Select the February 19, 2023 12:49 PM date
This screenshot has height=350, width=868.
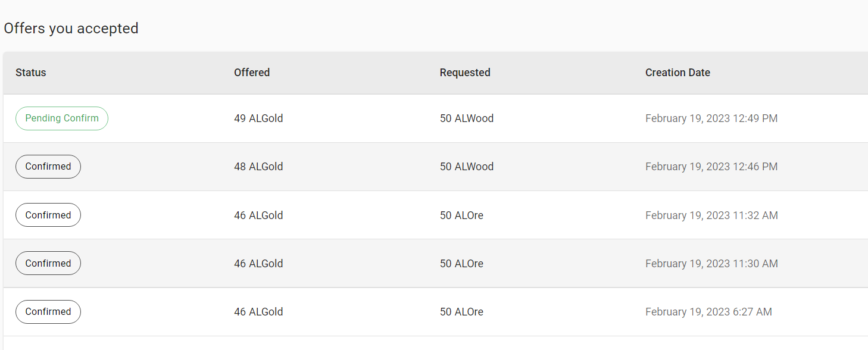(711, 118)
